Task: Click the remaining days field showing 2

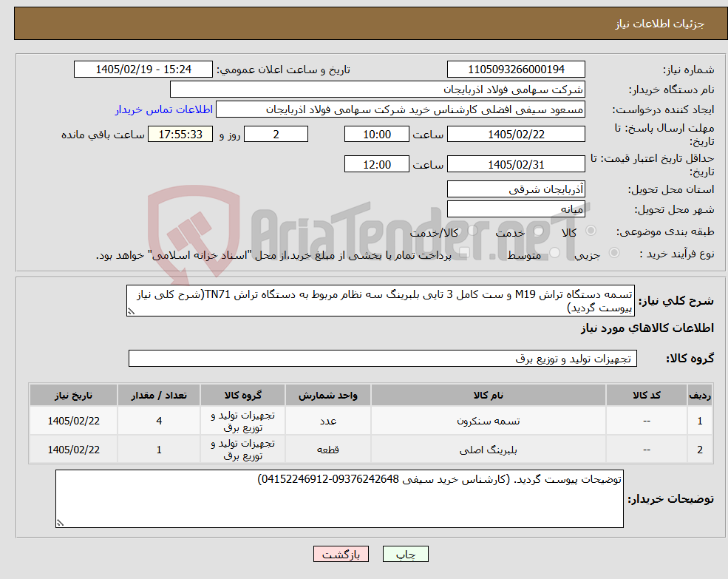Action: (x=276, y=135)
